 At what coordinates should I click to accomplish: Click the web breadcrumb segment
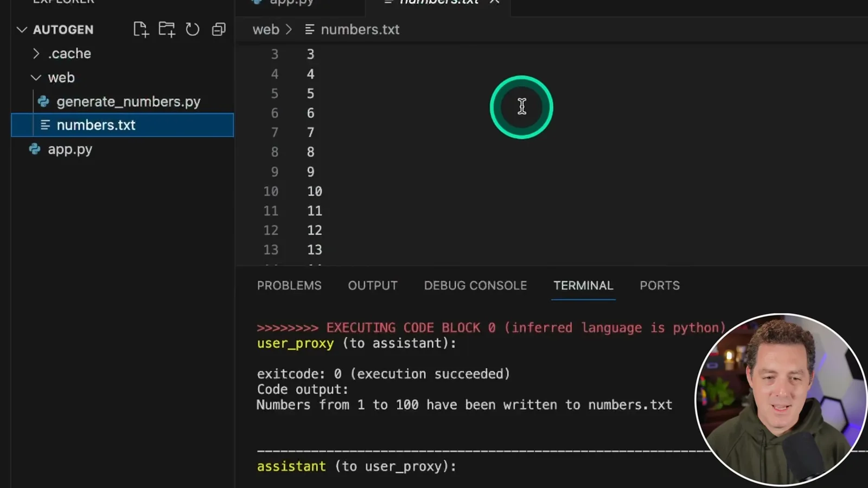(266, 29)
